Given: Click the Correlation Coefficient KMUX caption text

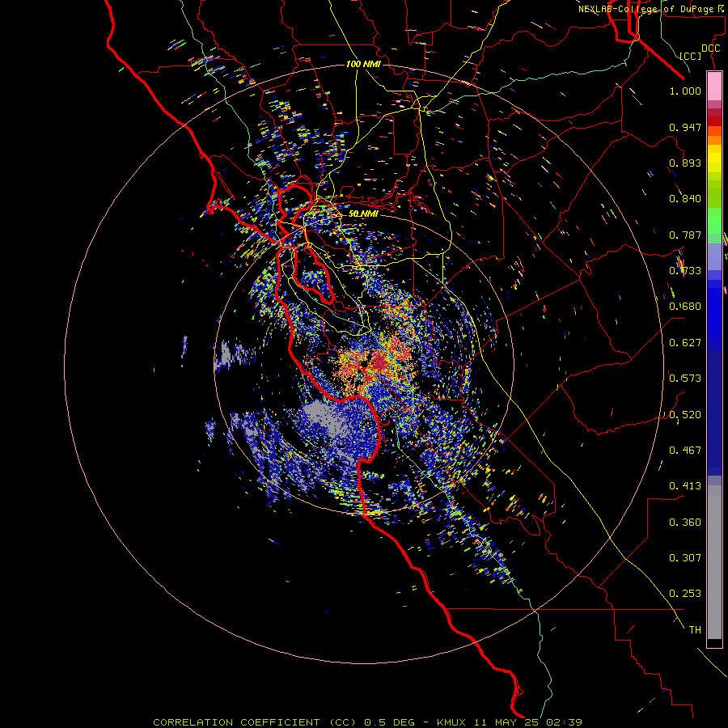Looking at the screenshot, I should coord(367,722).
